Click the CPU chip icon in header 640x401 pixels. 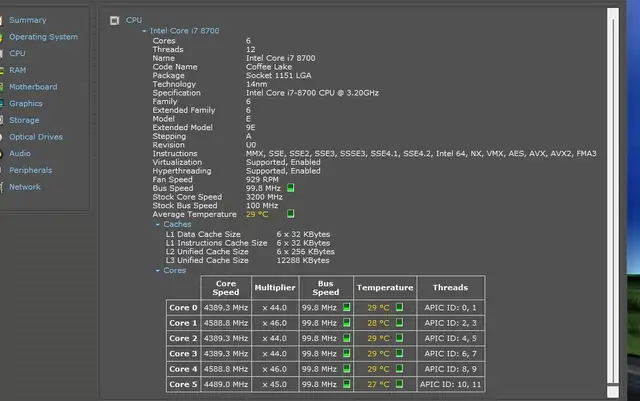114,20
